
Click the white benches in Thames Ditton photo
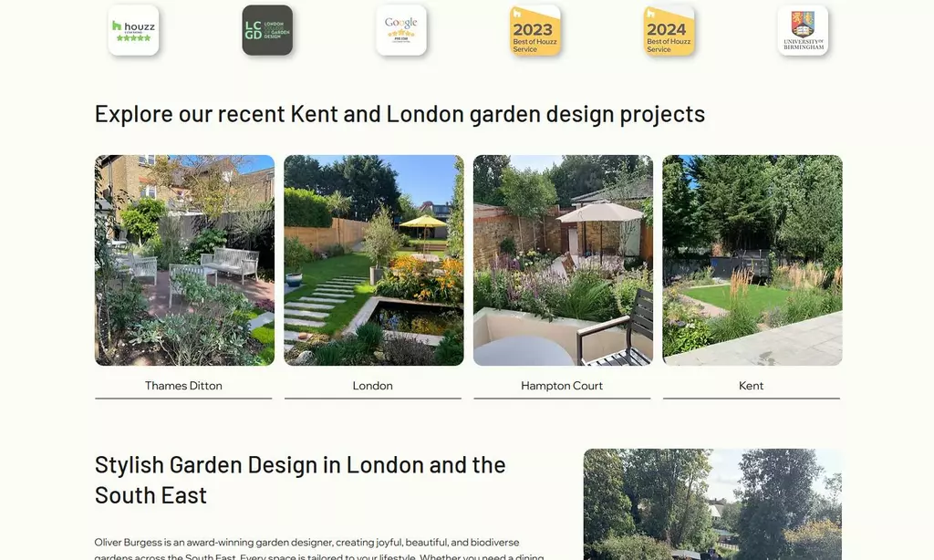click(x=230, y=262)
